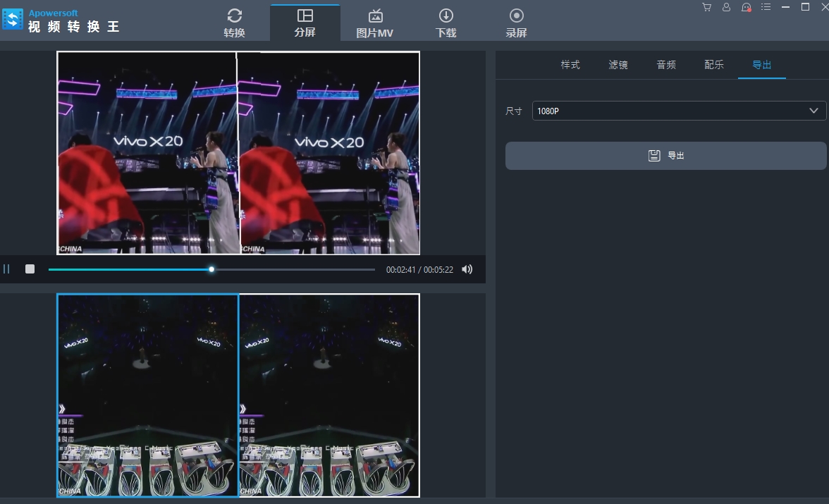Screen dimensions: 829x504
Task: Open the 转换 (Convert) module
Action: (x=235, y=23)
